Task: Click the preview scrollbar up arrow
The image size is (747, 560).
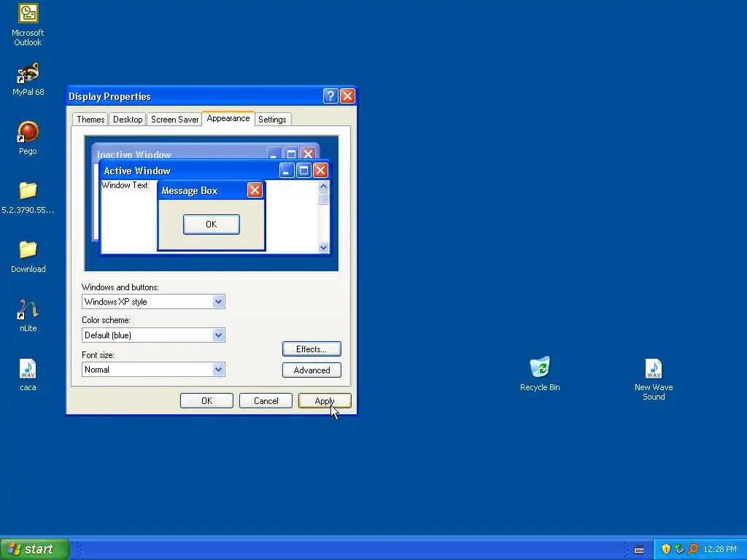Action: 323,186
